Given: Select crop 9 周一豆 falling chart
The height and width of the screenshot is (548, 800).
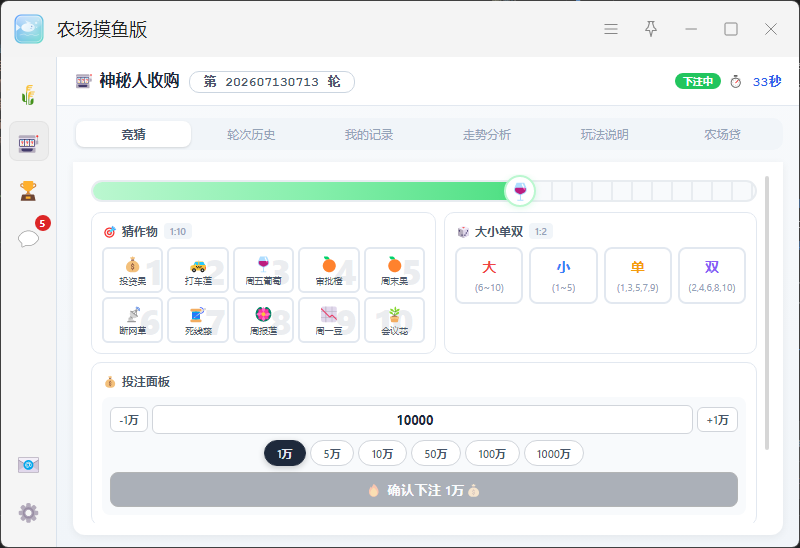Looking at the screenshot, I should pyautogui.click(x=329, y=320).
